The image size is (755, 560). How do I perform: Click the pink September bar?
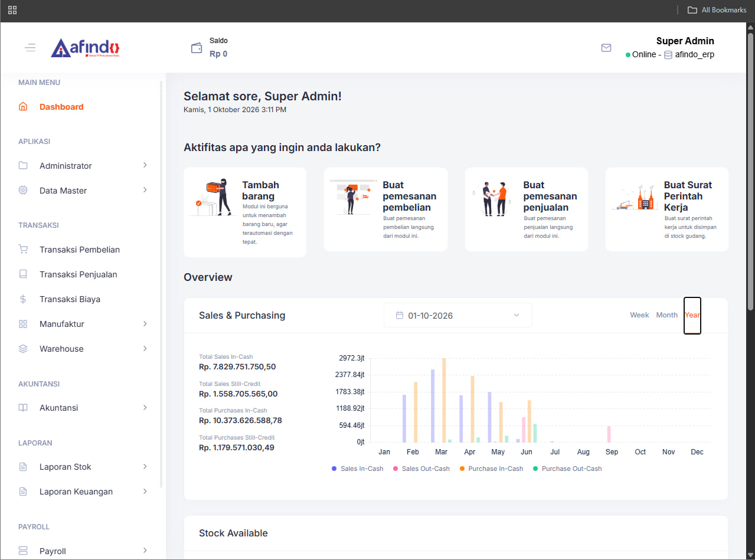(609, 434)
